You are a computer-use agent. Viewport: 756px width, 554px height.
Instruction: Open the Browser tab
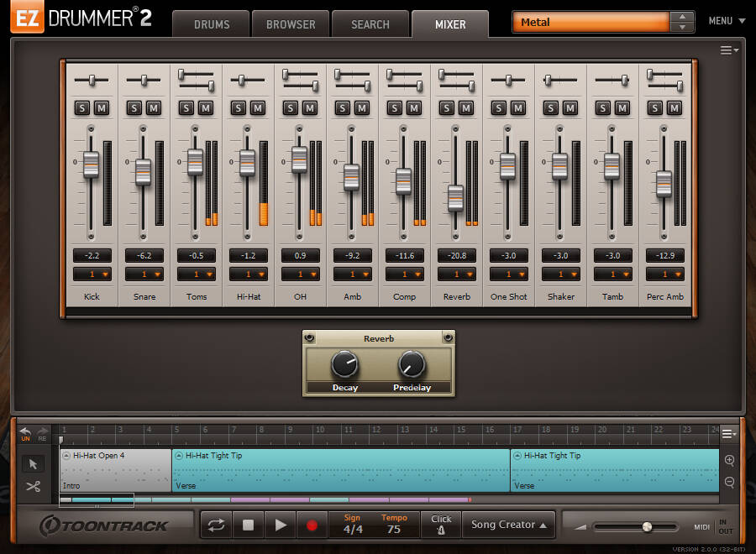click(x=291, y=24)
